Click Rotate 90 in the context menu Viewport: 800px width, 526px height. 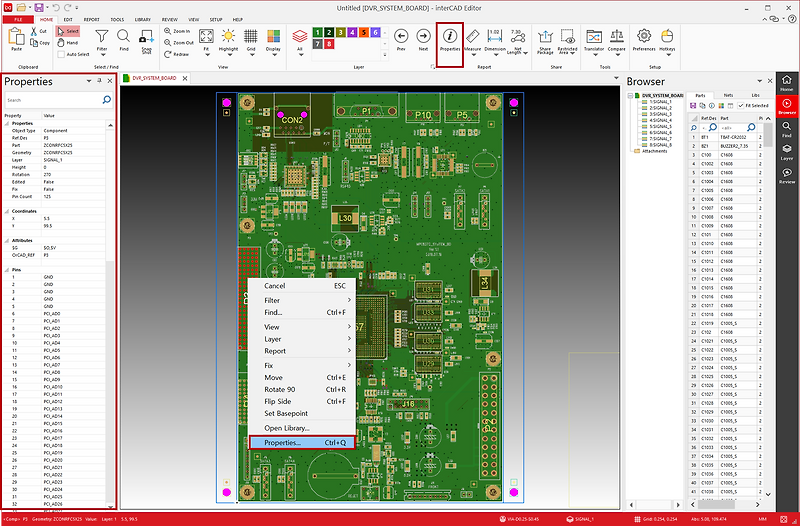279,389
